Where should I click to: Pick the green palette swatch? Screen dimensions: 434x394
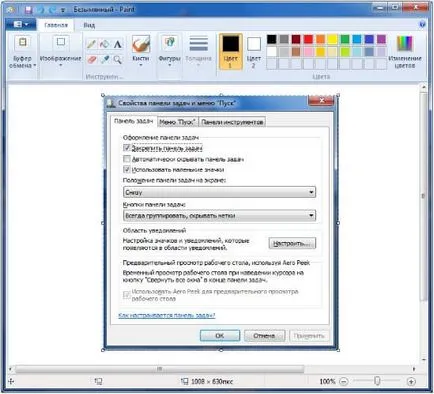(345, 40)
